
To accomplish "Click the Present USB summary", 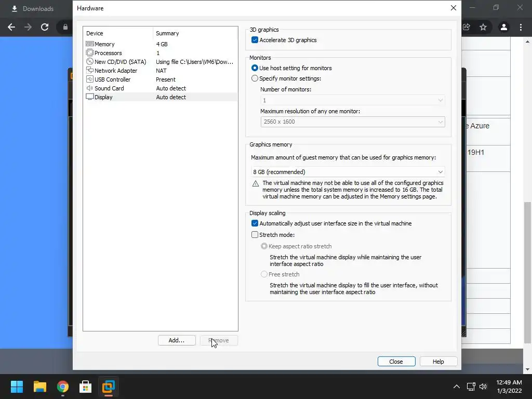I will [166, 79].
